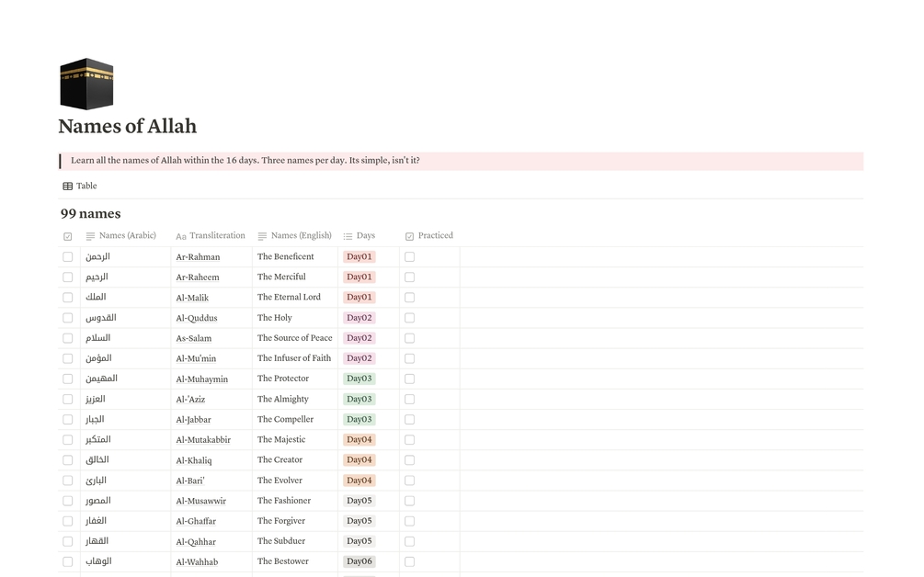Click the Aa icon of Transliteration column
The image size is (924, 577).
point(181,236)
